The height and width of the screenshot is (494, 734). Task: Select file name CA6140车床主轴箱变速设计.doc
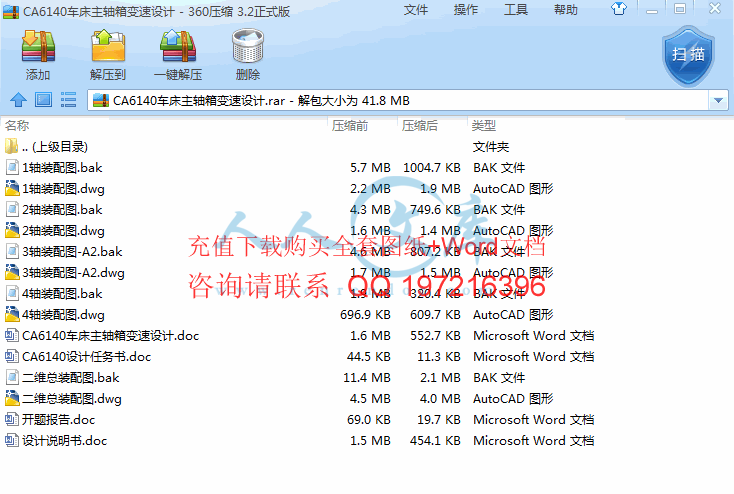point(110,336)
